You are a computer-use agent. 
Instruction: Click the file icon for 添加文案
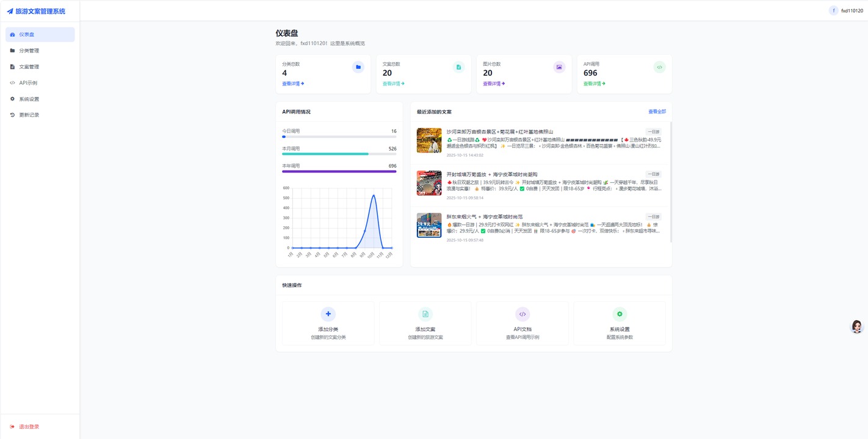pos(425,314)
